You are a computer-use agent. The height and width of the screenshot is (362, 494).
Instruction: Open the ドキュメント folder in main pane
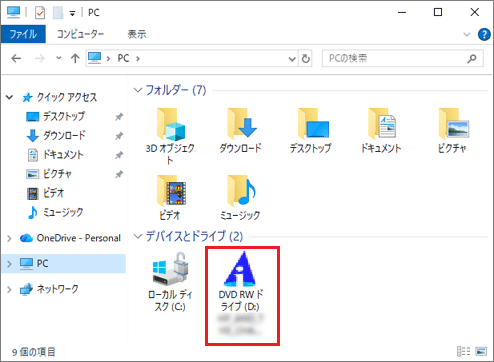pyautogui.click(x=381, y=130)
